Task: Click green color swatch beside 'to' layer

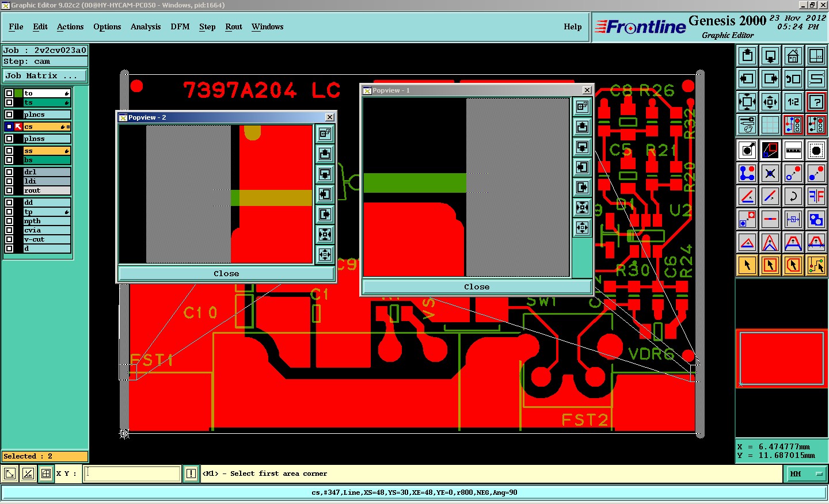Action: [x=19, y=93]
